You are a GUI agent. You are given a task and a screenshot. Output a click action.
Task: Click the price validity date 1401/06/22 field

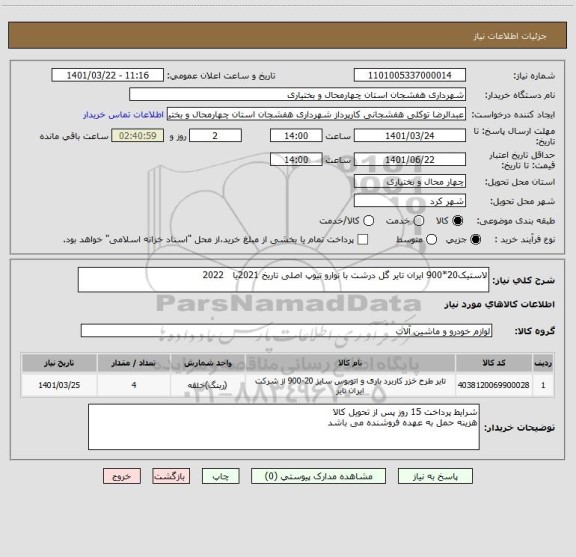pos(410,160)
